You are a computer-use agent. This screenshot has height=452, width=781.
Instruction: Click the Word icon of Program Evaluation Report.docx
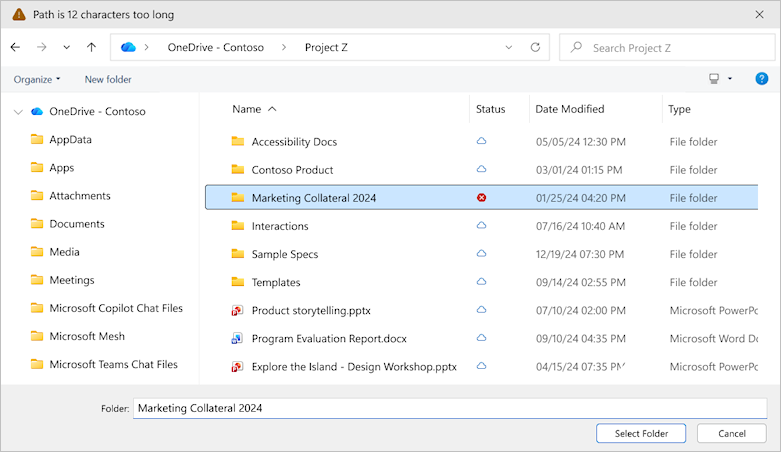[x=237, y=339]
